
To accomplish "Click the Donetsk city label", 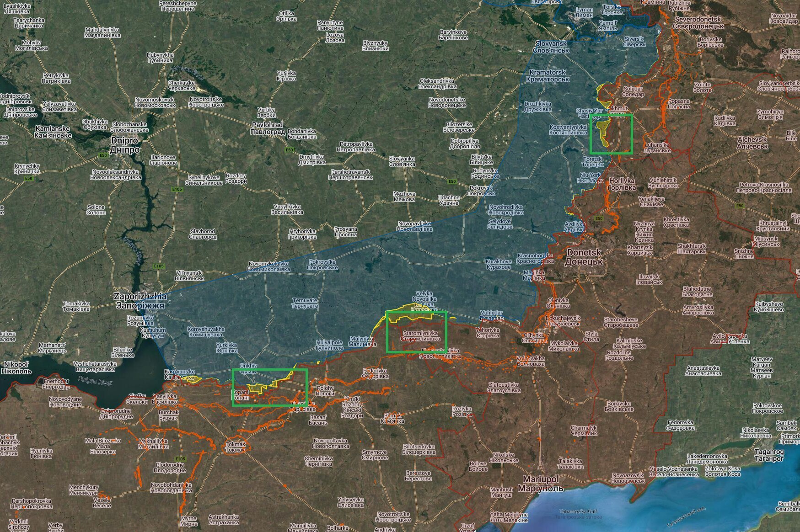I will [584, 257].
